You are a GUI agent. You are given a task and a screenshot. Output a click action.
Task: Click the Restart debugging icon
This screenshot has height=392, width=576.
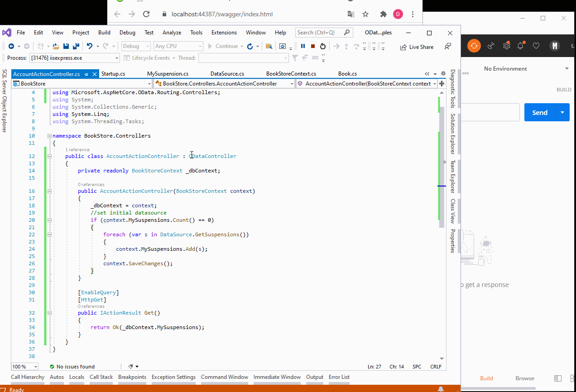(322, 46)
